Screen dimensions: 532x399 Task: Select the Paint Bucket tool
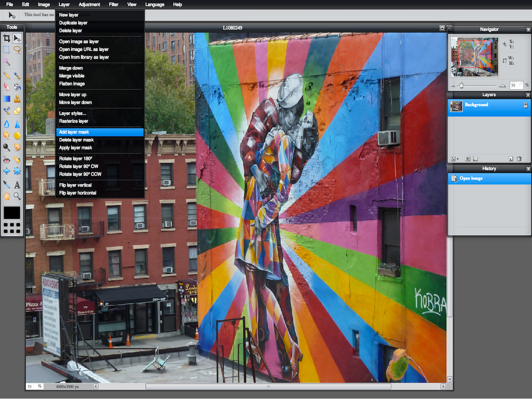17,87
